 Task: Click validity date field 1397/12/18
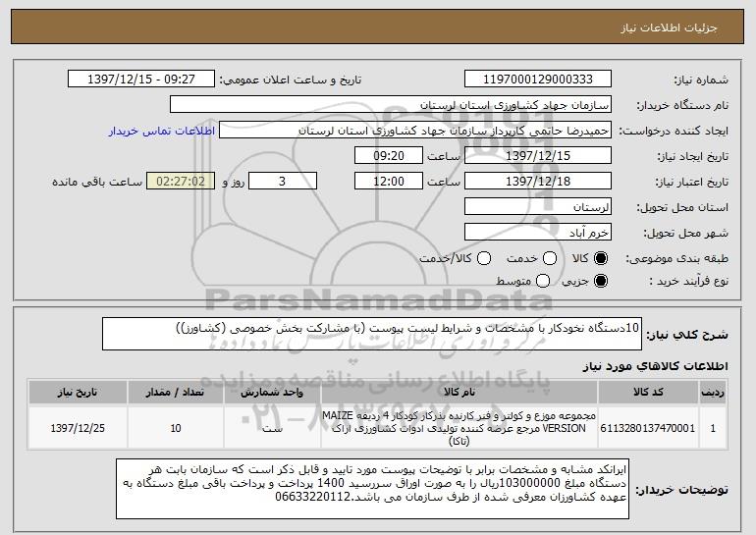(x=538, y=182)
